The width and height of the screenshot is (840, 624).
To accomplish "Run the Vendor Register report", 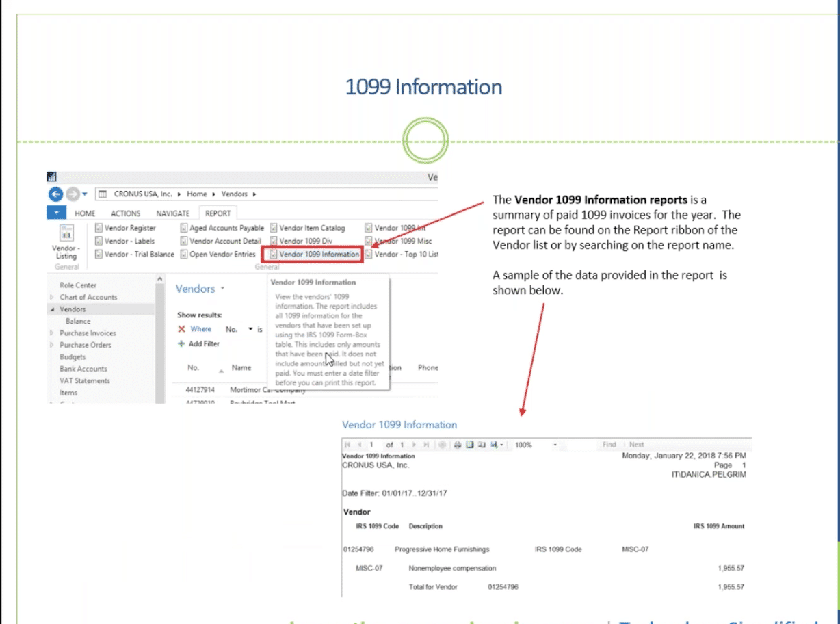I will (x=126, y=228).
